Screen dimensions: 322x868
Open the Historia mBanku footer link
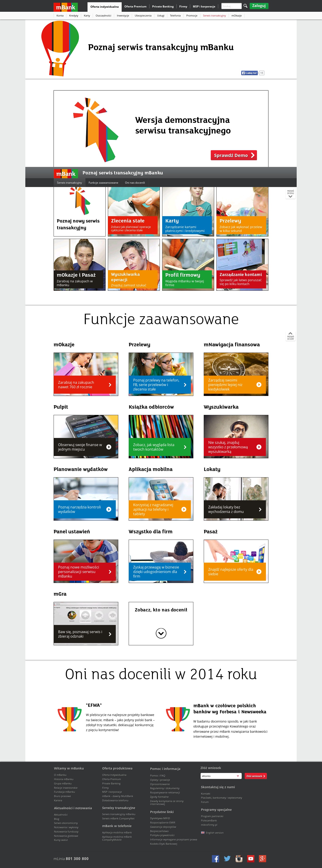[x=64, y=779]
